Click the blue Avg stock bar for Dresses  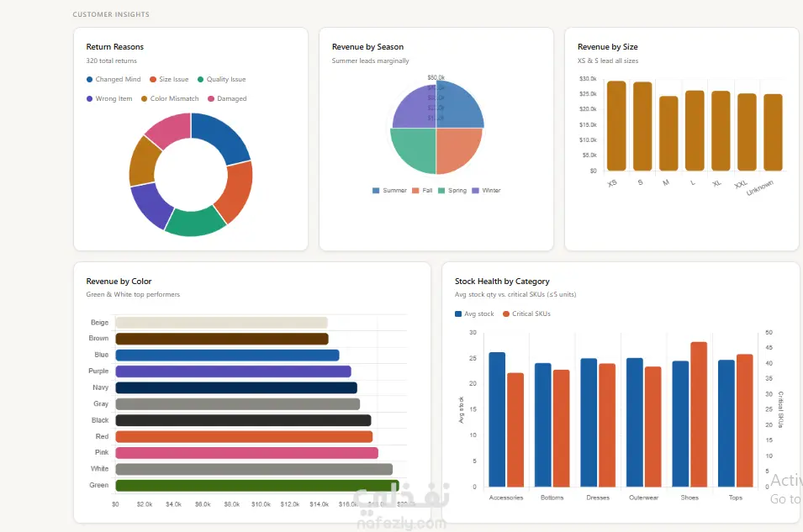pyautogui.click(x=589, y=423)
